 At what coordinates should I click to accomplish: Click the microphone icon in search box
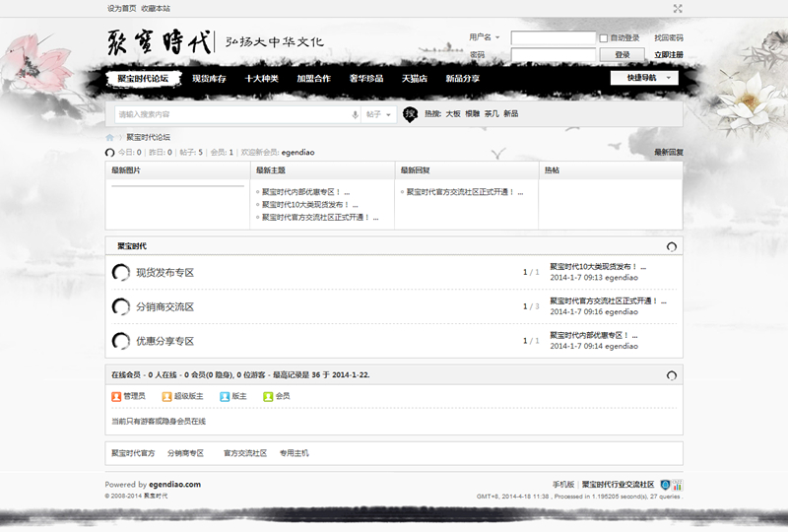point(355,114)
